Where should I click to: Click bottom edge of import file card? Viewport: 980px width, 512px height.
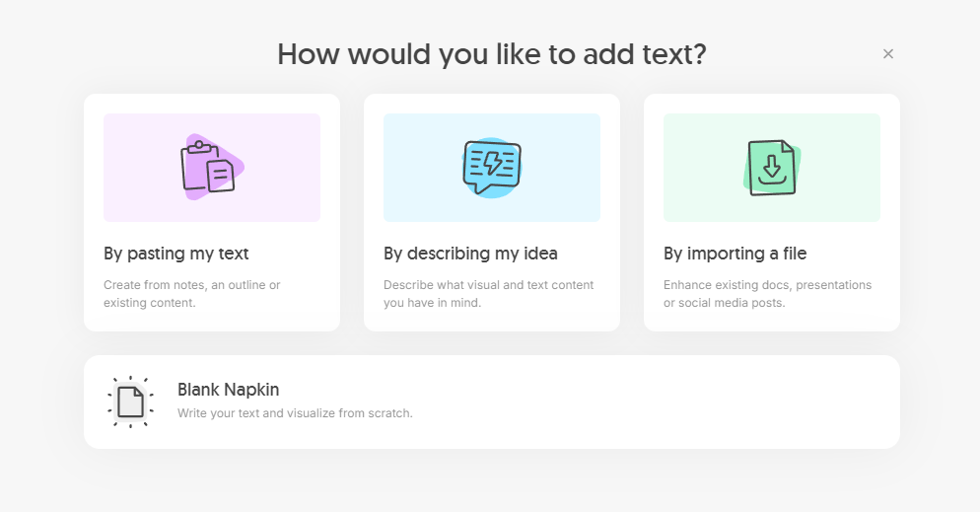tap(772, 328)
